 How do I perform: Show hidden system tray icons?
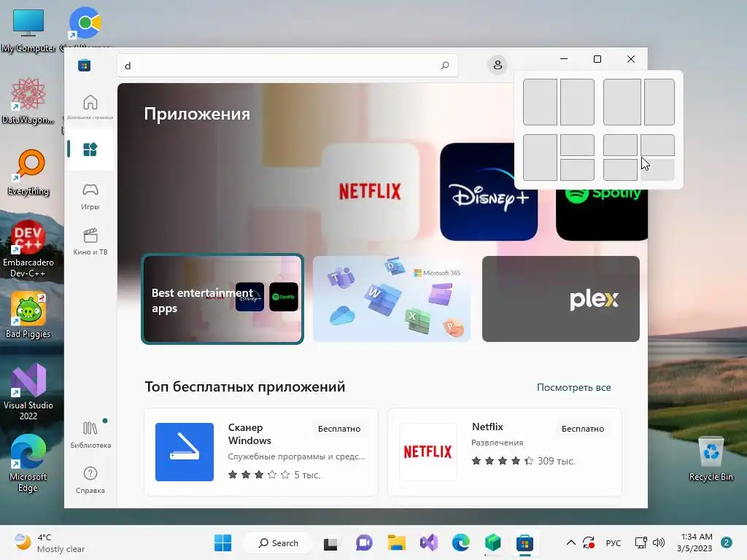[570, 542]
